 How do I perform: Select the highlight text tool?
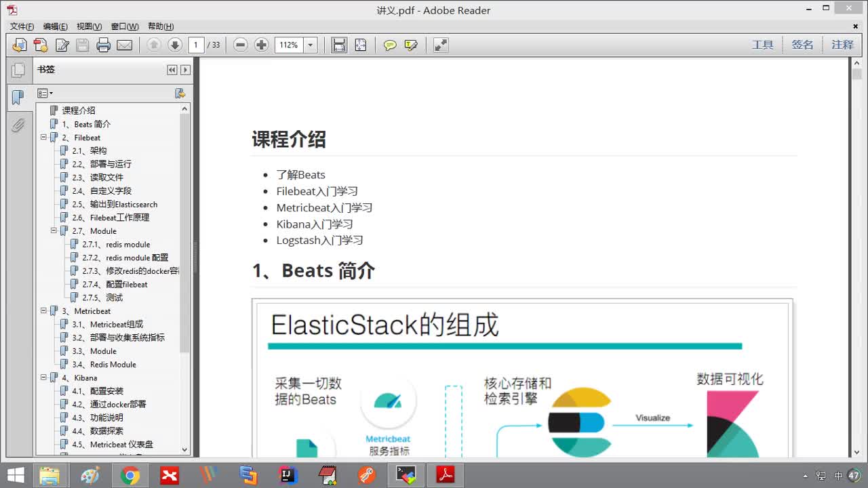[x=411, y=45]
